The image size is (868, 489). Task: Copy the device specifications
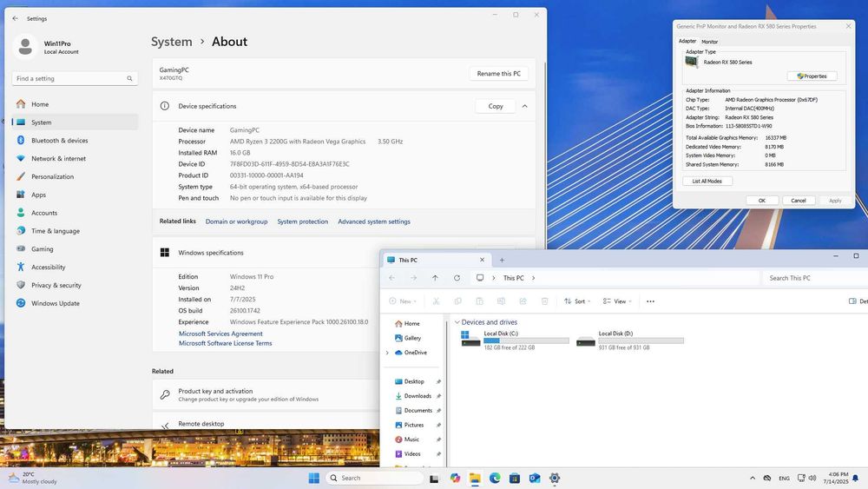click(496, 106)
